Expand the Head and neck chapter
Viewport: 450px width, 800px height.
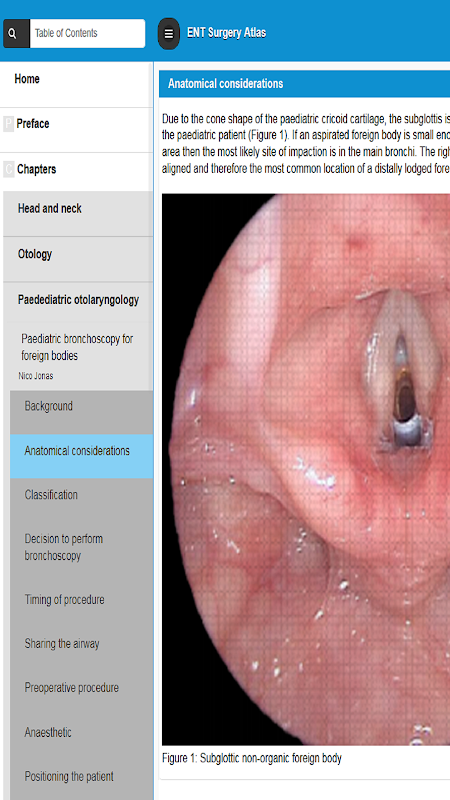click(78, 214)
